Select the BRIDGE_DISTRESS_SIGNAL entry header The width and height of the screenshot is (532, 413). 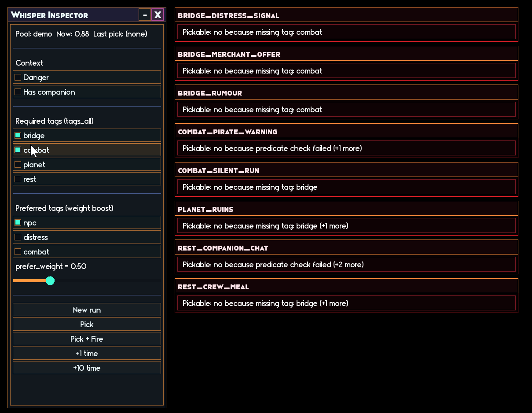point(346,15)
